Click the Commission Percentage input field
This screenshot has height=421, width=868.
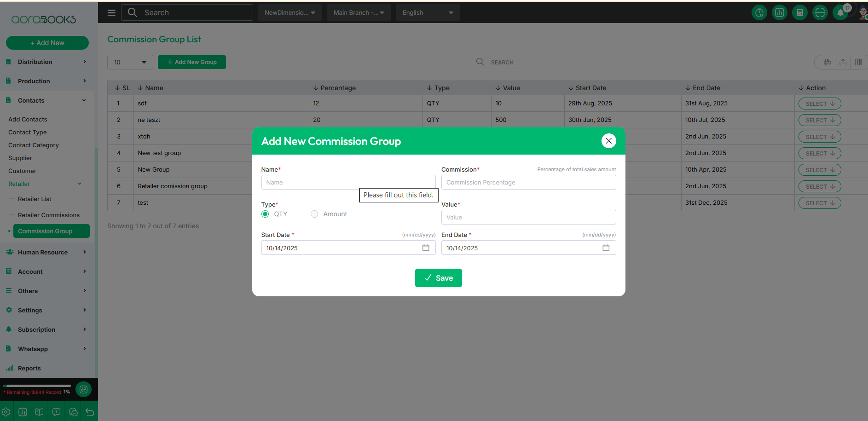tap(528, 182)
